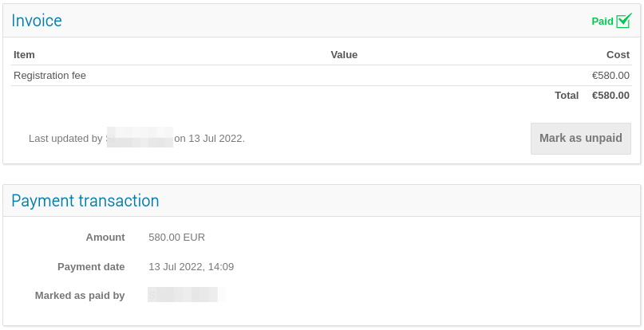Select the Cost column header
Image resolution: width=644 pixels, height=330 pixels.
pos(618,55)
